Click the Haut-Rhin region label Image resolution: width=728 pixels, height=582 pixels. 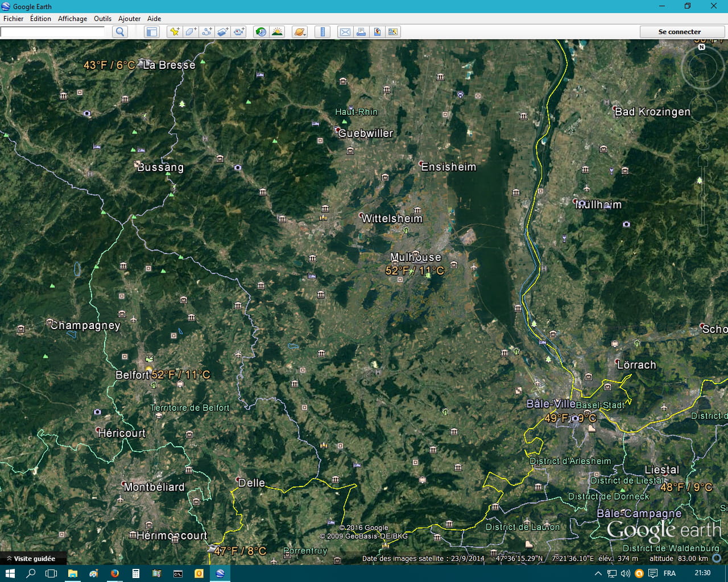point(357,112)
